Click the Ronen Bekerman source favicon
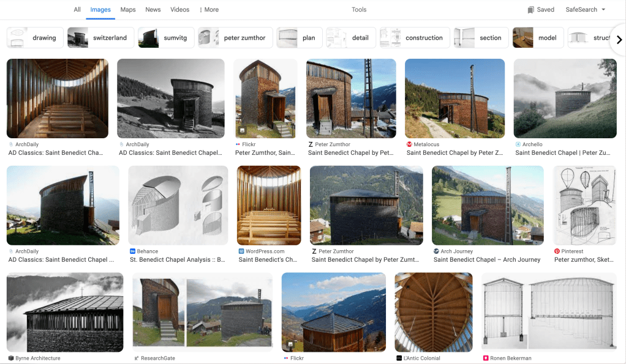 486,358
